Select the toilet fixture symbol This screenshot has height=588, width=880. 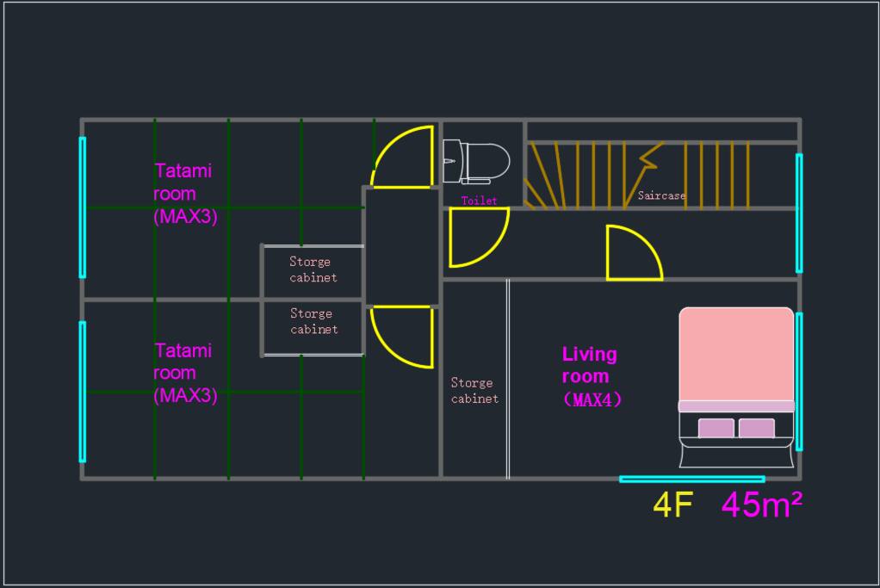click(476, 162)
